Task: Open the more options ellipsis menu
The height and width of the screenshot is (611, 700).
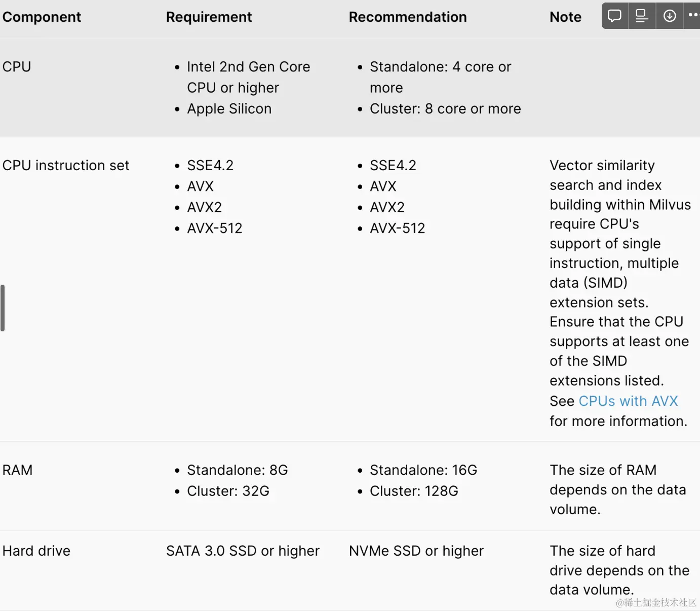Action: pyautogui.click(x=693, y=16)
